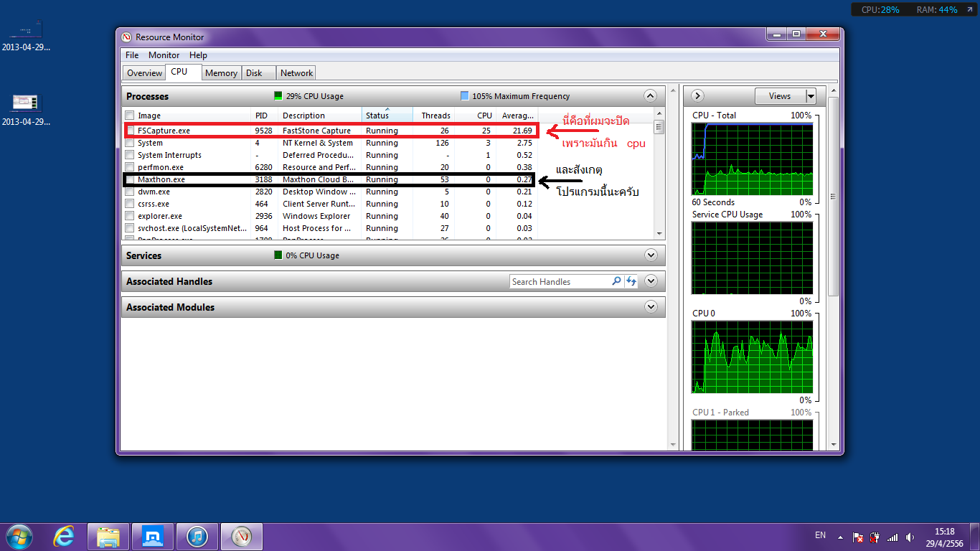Open the Monitor menu
This screenshot has height=551, width=980.
[x=164, y=55]
